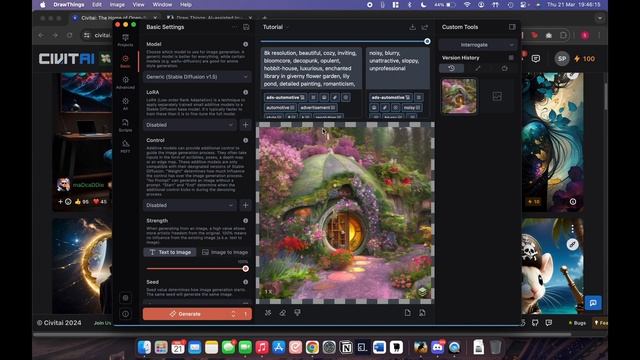Open Finder from the Dock
The height and width of the screenshot is (360, 640).
144,347
